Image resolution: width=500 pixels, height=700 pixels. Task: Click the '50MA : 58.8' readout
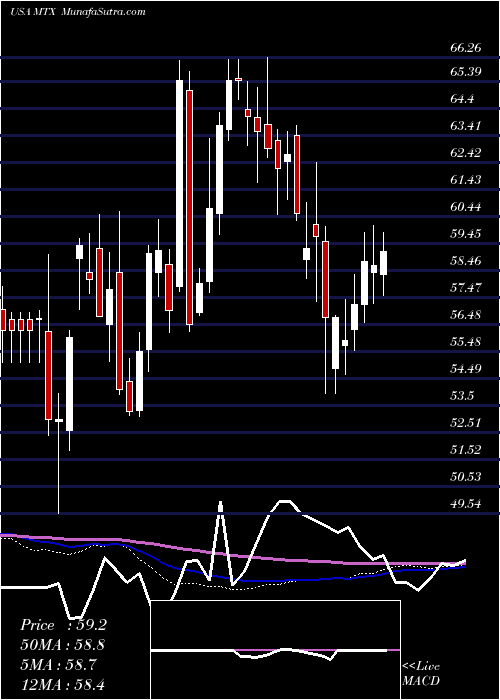coord(63,645)
